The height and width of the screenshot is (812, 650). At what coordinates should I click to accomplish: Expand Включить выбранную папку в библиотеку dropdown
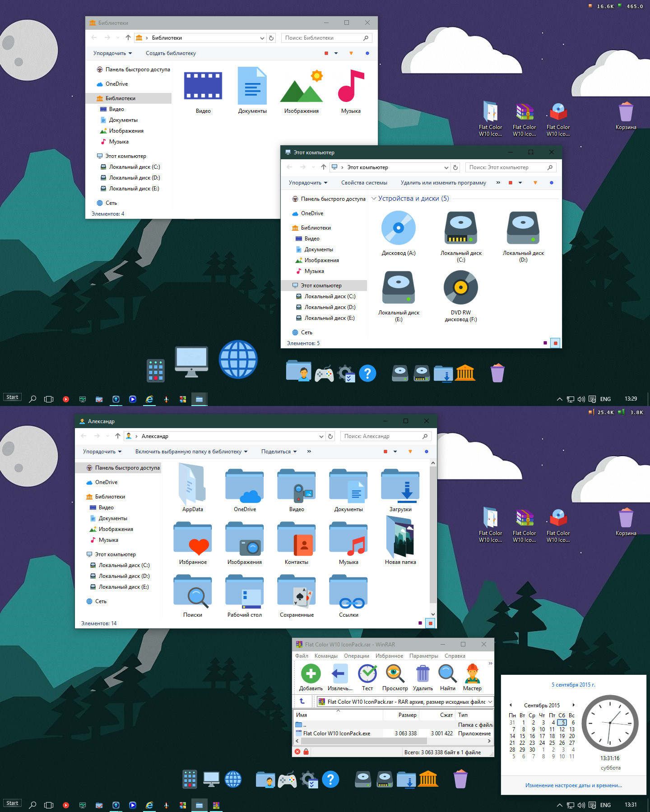pos(191,452)
